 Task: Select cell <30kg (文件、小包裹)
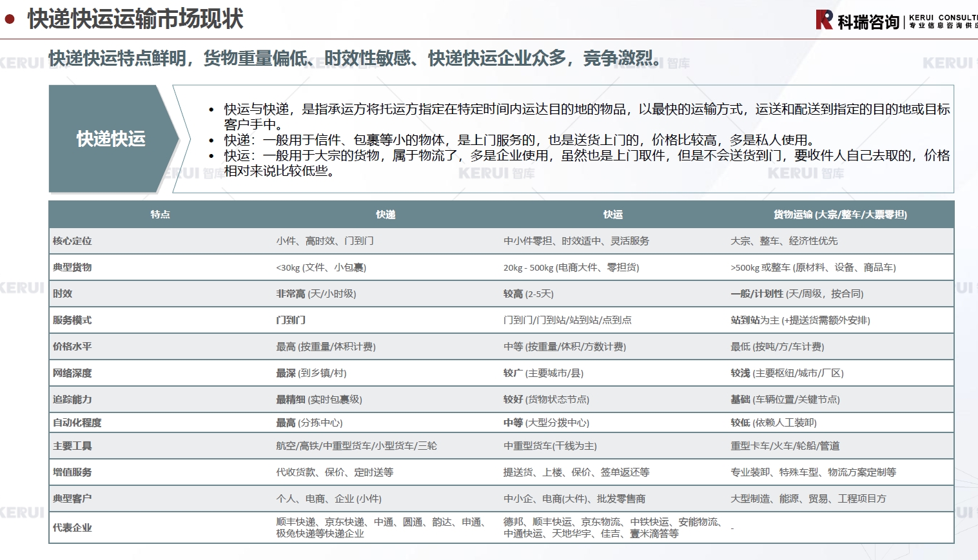pyautogui.click(x=321, y=267)
